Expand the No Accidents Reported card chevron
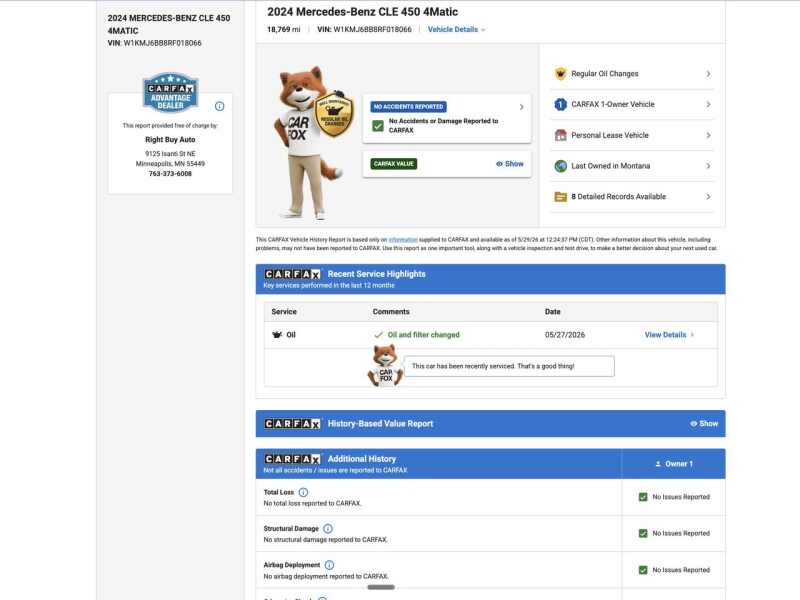Image resolution: width=800 pixels, height=600 pixels. pyautogui.click(x=521, y=107)
